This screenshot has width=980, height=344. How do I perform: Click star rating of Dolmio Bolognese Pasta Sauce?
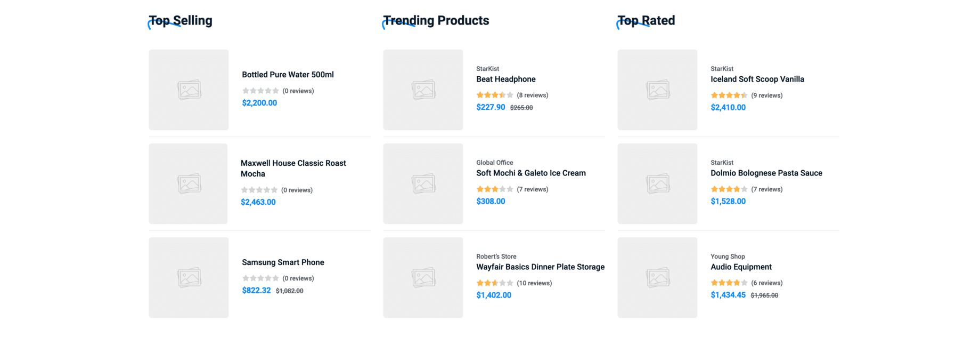[729, 189]
